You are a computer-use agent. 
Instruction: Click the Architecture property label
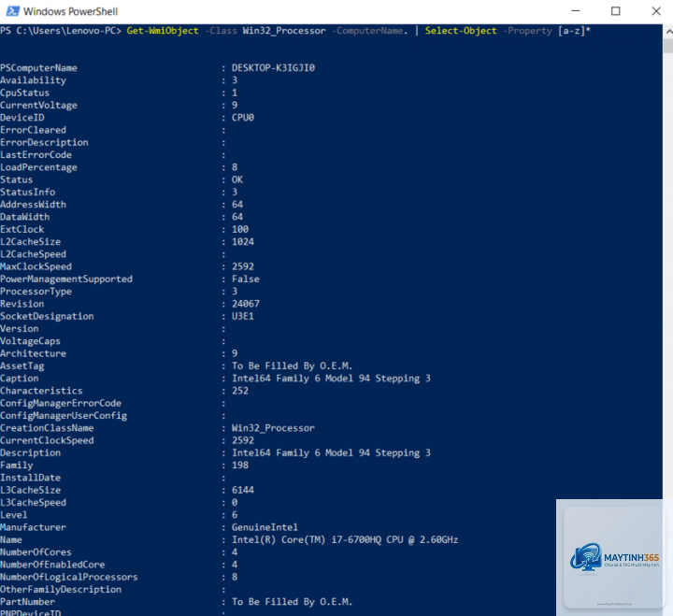click(x=33, y=353)
